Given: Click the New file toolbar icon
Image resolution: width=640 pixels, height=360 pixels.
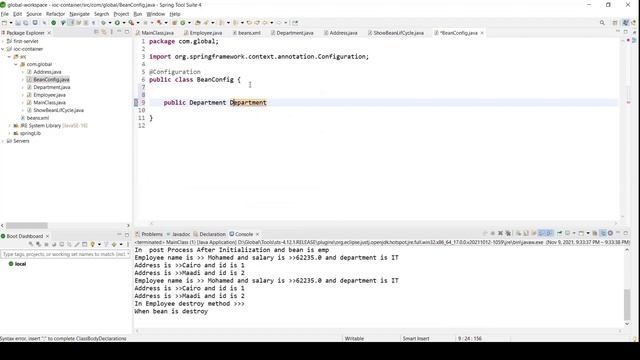Looking at the screenshot, I should click(x=4, y=23).
